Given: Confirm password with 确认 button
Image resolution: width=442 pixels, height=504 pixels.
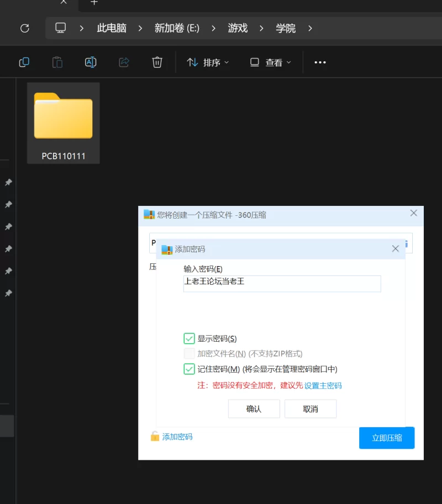Looking at the screenshot, I should (254, 409).
